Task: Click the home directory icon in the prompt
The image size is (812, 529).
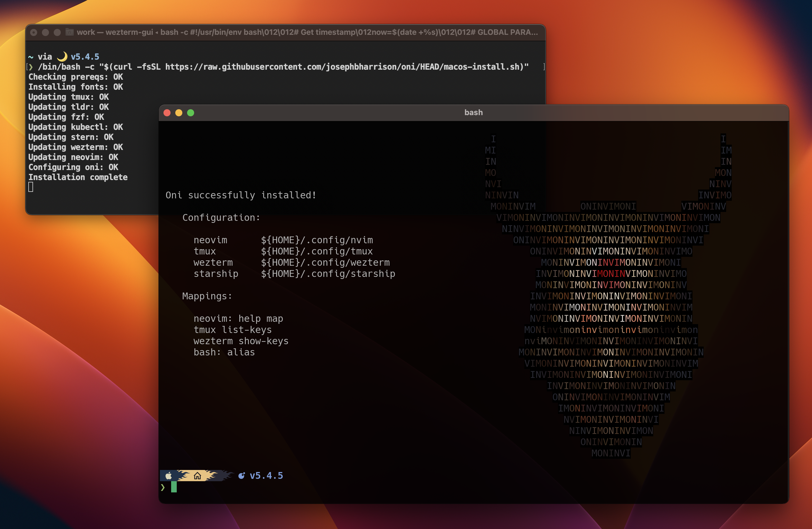Action: coord(197,476)
